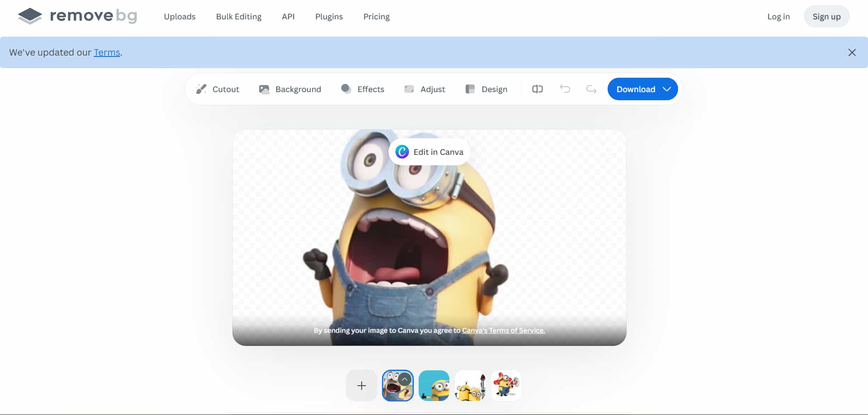The height and width of the screenshot is (415, 868).
Task: Toggle the before/after compare view
Action: (538, 89)
